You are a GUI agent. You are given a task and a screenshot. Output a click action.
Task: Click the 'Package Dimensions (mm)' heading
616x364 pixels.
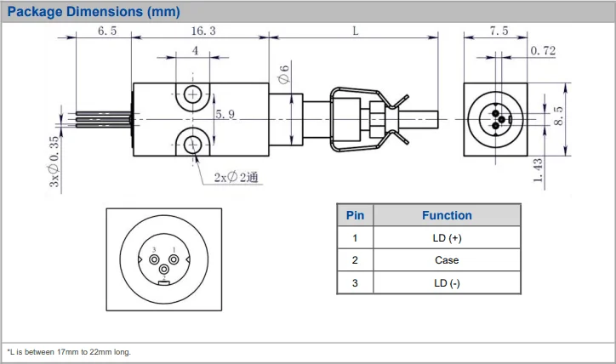pyautogui.click(x=94, y=11)
